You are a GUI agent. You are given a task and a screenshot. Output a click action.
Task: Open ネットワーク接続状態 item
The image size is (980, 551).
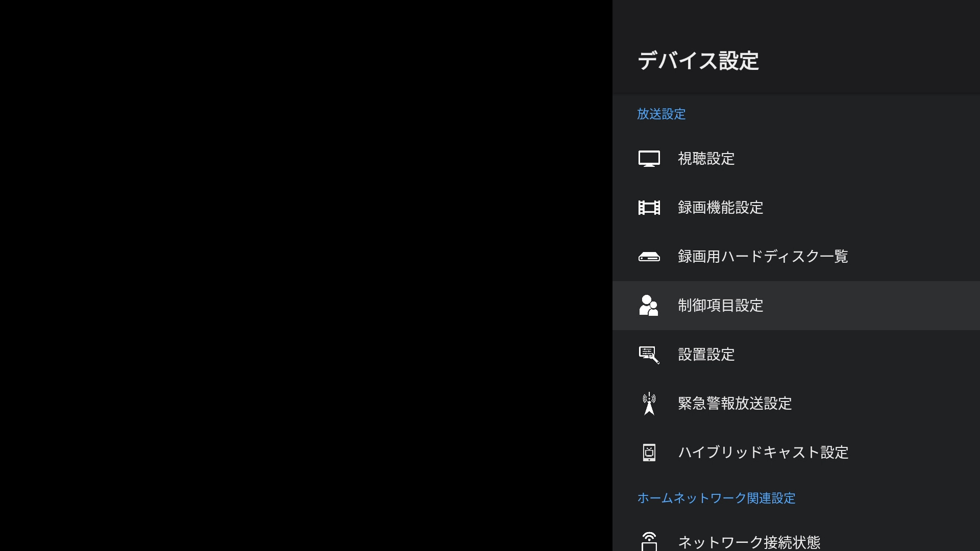tap(749, 542)
